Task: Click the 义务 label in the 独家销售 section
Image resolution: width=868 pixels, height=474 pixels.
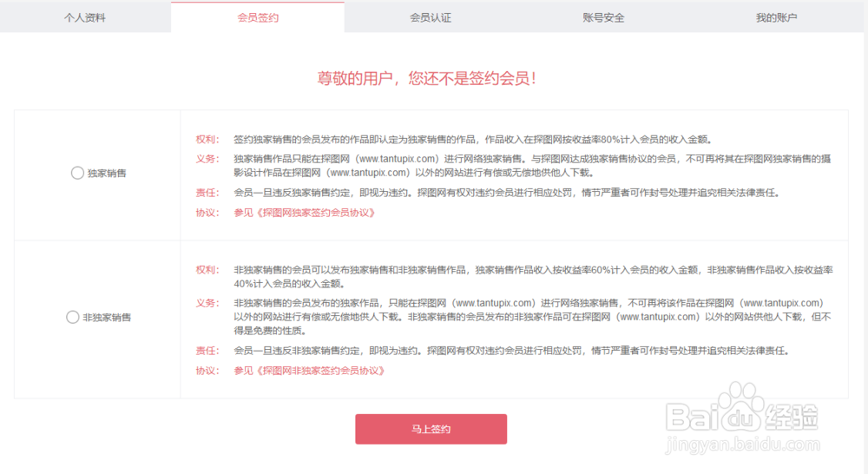Action: coord(207,159)
